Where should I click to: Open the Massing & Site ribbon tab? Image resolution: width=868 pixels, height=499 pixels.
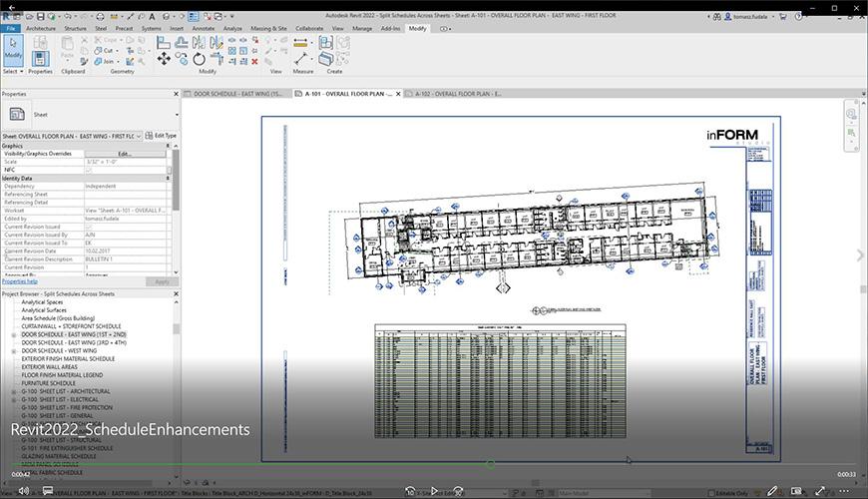(268, 28)
